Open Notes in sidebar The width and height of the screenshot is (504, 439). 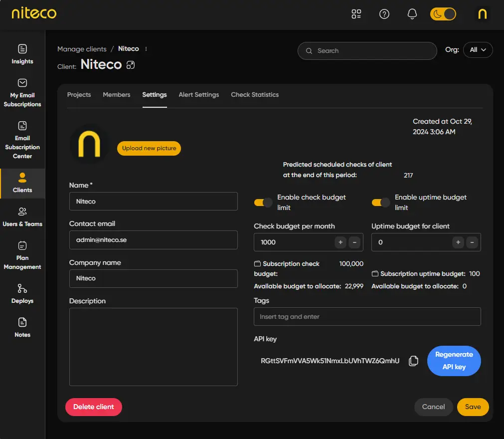coord(22,328)
